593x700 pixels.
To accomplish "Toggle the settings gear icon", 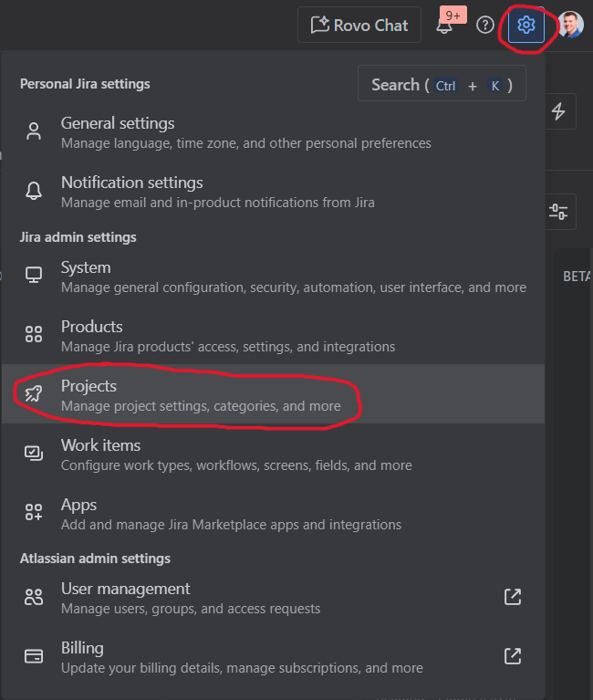I will [526, 25].
